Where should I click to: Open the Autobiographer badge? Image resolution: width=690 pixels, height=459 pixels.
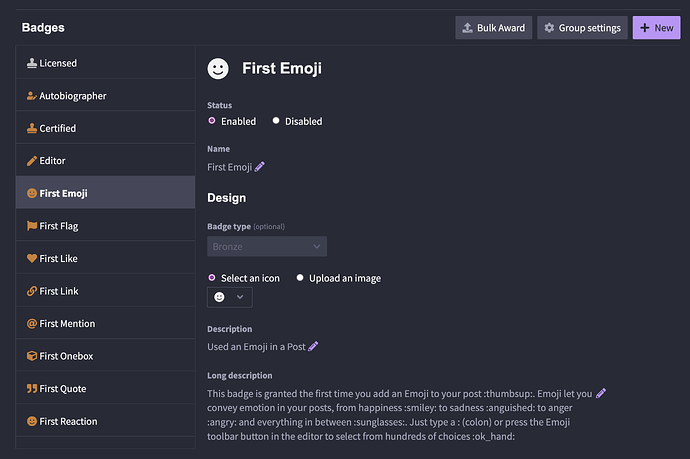(x=106, y=96)
